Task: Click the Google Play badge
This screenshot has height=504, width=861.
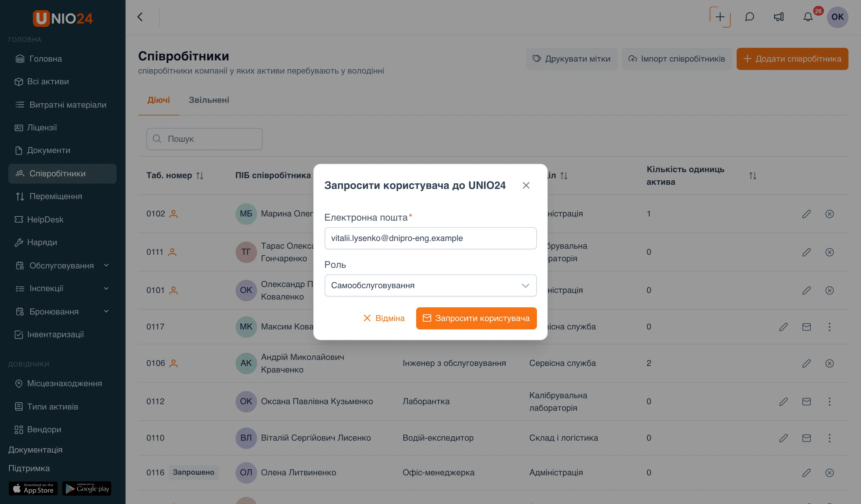Action: click(x=87, y=489)
